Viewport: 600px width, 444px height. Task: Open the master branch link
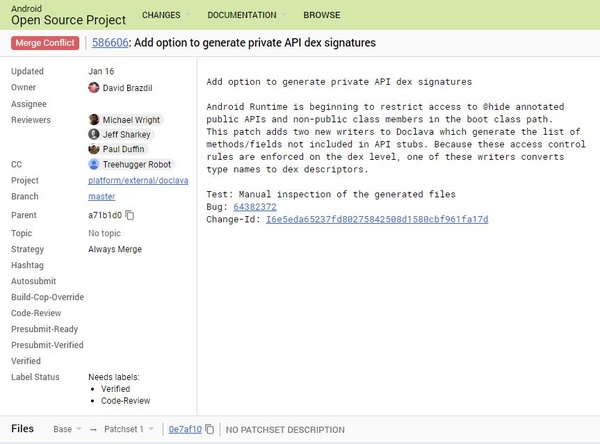tap(102, 197)
